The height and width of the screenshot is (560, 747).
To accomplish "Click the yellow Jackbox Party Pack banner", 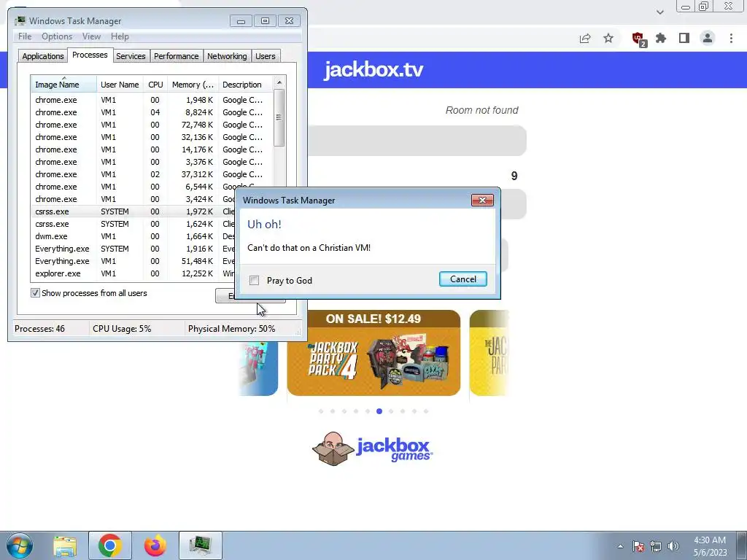I will pyautogui.click(x=489, y=353).
